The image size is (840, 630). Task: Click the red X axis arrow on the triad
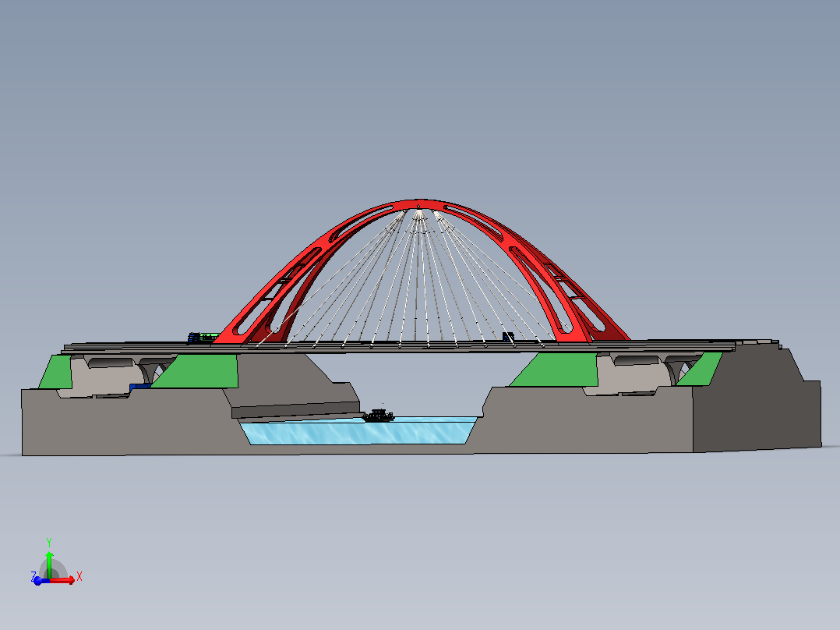pos(63,580)
